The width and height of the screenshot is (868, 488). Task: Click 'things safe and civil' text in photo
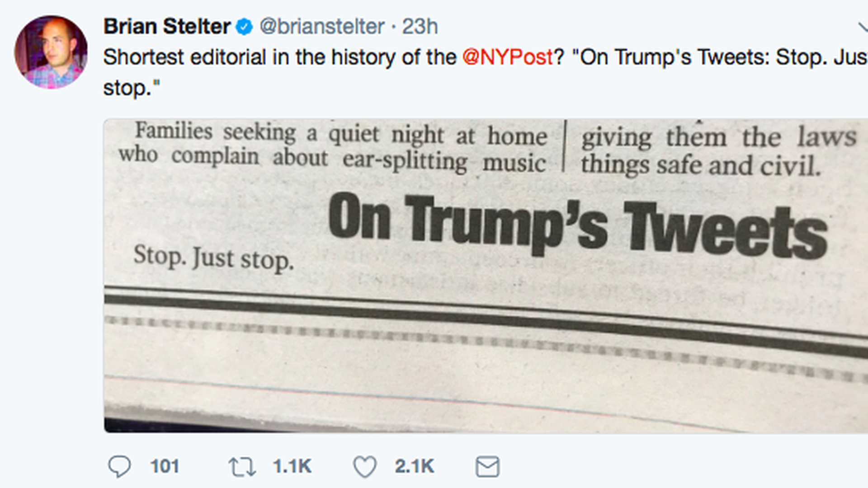coord(700,165)
